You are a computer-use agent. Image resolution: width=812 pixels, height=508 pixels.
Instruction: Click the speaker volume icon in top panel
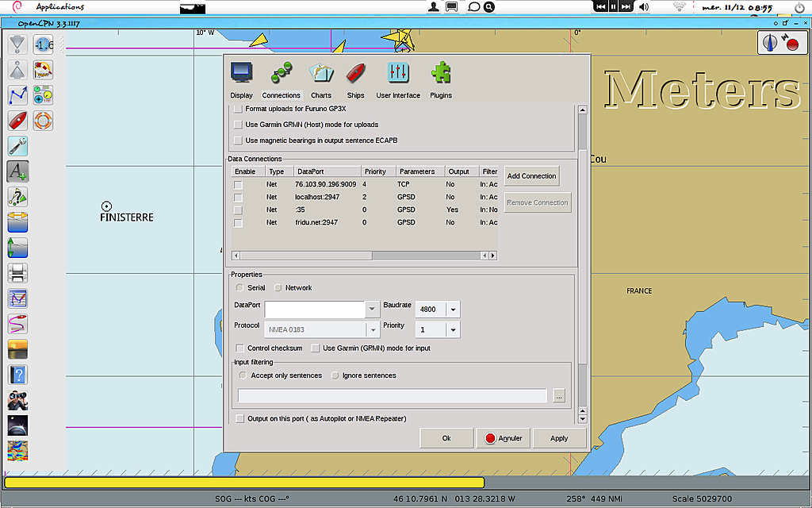[x=644, y=6]
